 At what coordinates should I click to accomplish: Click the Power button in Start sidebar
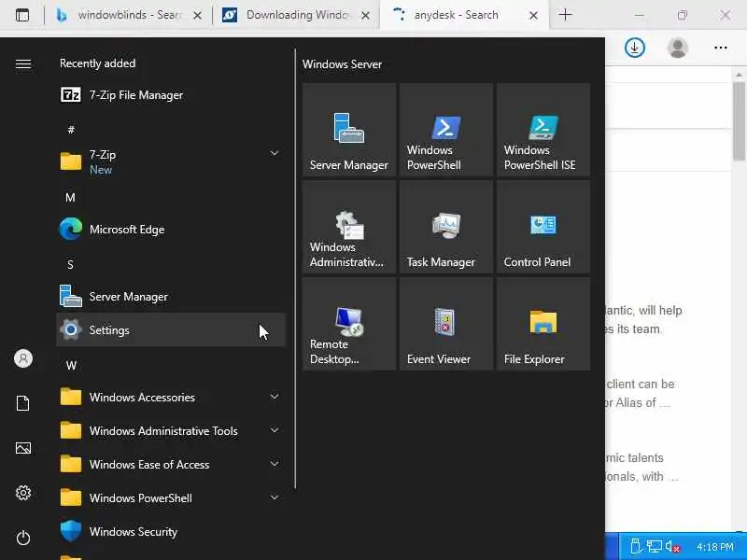[22, 538]
